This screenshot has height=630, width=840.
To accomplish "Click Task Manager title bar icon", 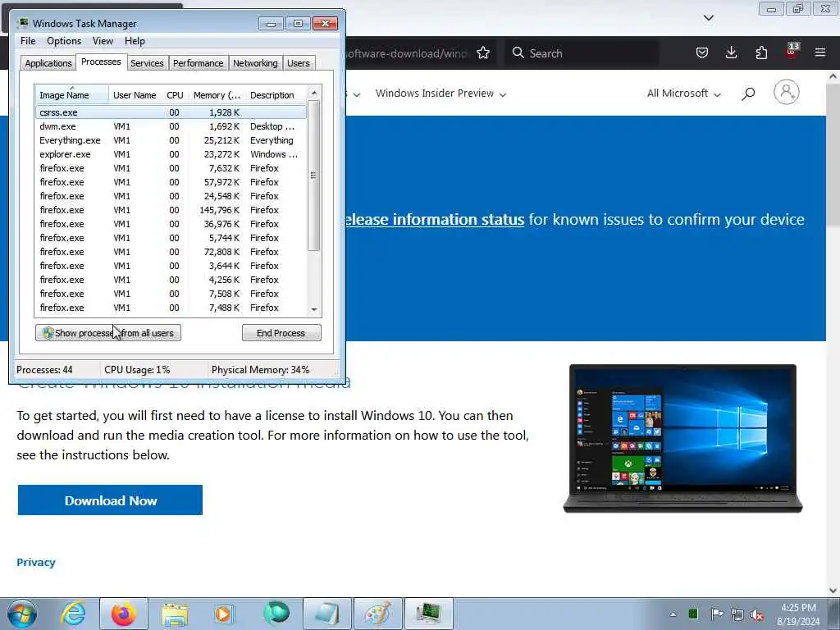I will [x=23, y=23].
